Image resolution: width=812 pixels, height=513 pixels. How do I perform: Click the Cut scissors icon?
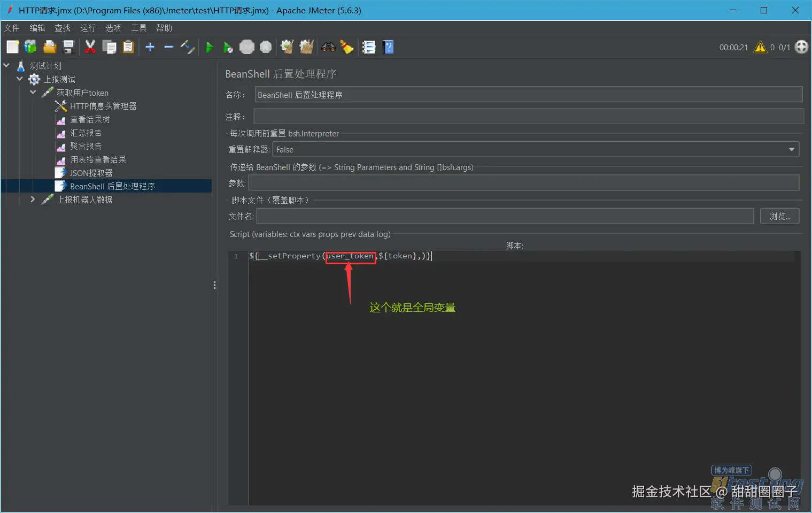coord(90,47)
